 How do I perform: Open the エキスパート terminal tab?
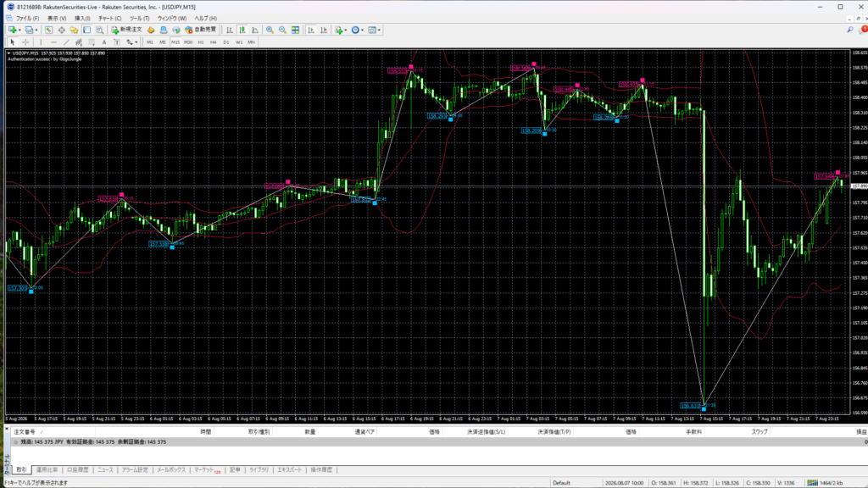(290, 469)
